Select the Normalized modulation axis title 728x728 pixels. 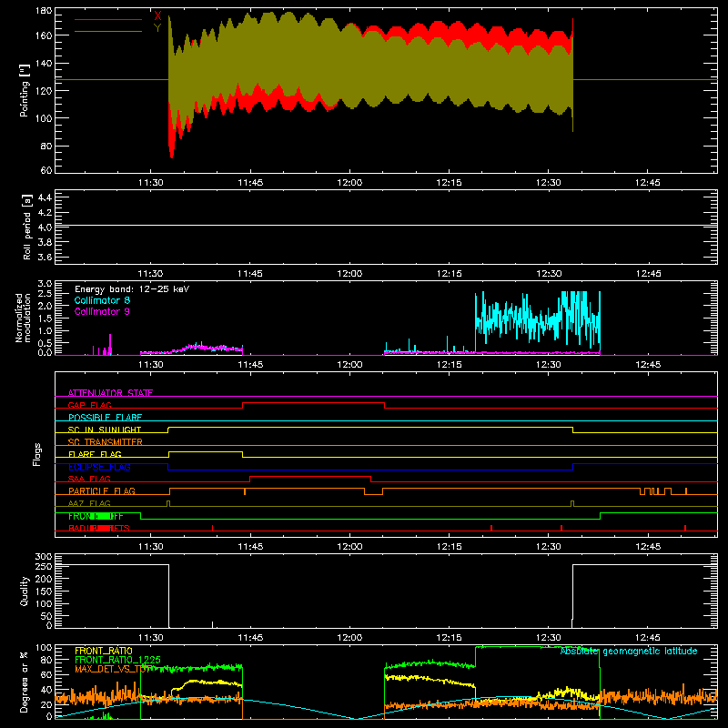(x=24, y=318)
